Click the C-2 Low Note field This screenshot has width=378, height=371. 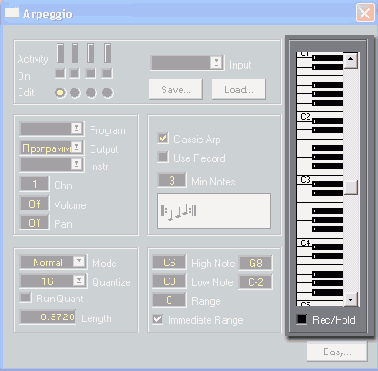[x=256, y=282]
